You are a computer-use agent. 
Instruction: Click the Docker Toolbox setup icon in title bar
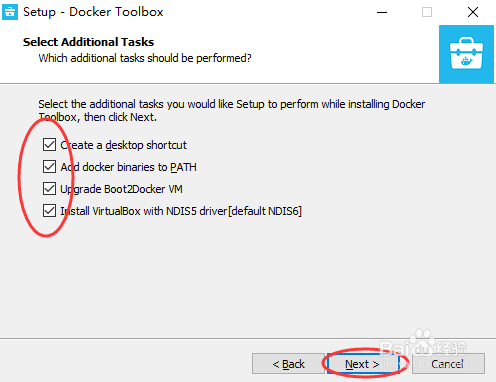click(10, 12)
